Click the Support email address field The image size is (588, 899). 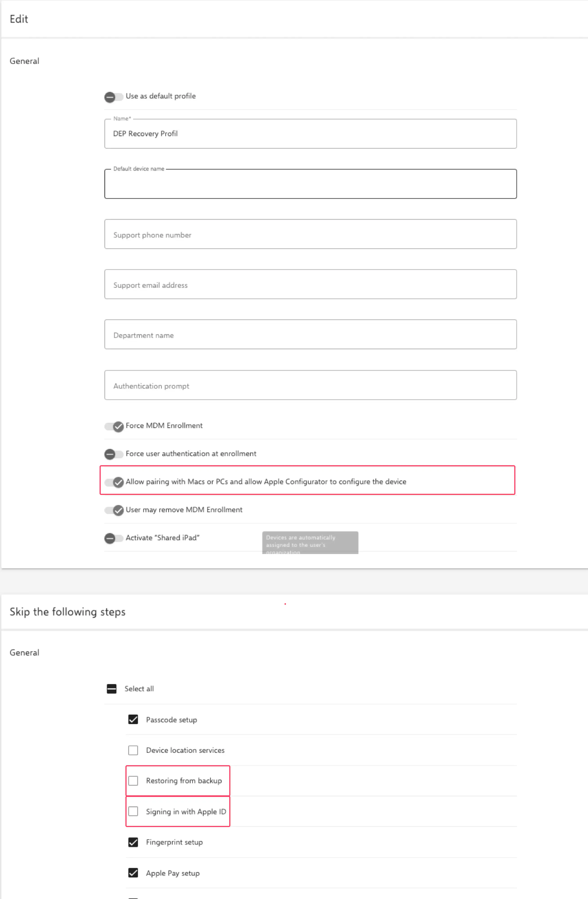pos(310,284)
